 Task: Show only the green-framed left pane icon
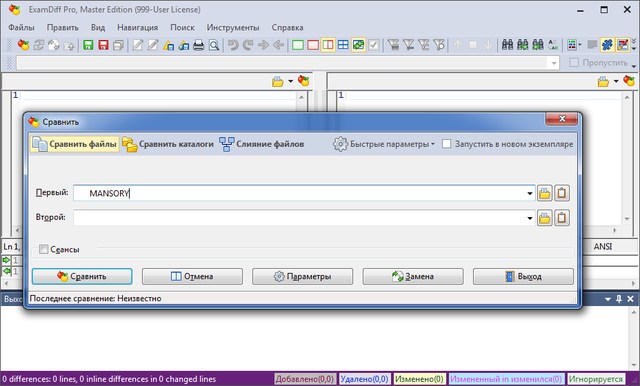298,44
